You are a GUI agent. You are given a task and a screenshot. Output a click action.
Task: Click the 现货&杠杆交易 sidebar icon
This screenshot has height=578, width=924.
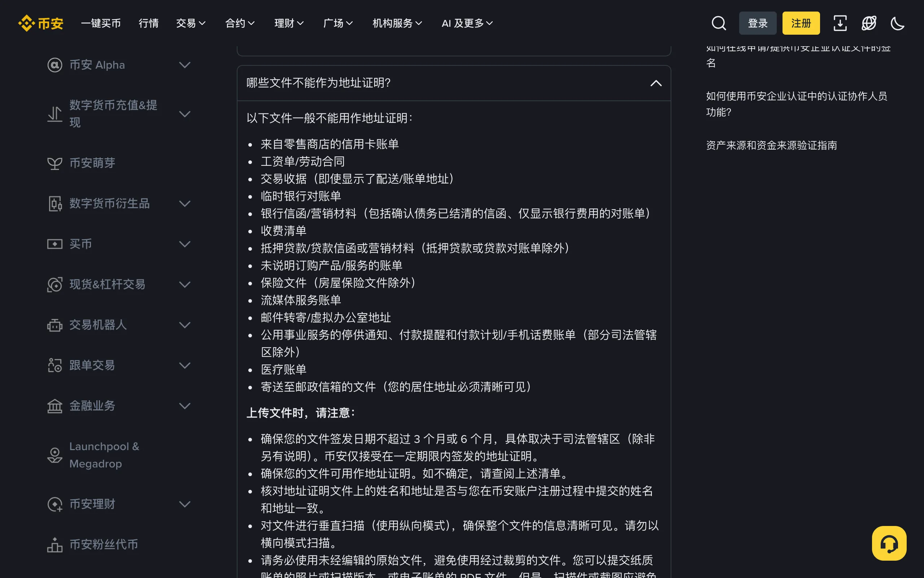click(55, 284)
